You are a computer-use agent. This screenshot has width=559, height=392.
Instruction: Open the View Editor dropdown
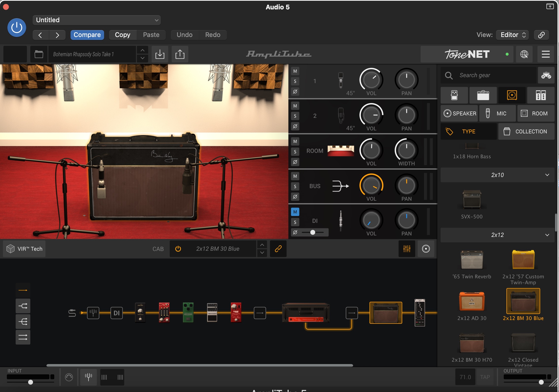pyautogui.click(x=513, y=35)
